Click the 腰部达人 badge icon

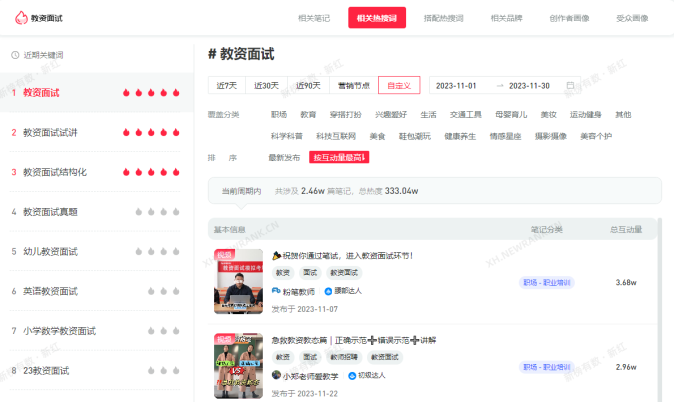pos(328,291)
